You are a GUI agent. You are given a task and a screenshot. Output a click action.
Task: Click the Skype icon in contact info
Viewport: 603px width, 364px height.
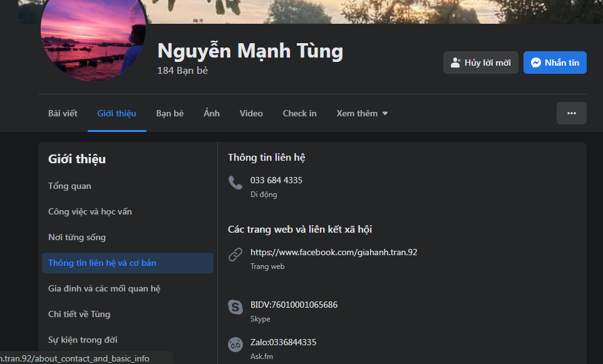pos(235,307)
